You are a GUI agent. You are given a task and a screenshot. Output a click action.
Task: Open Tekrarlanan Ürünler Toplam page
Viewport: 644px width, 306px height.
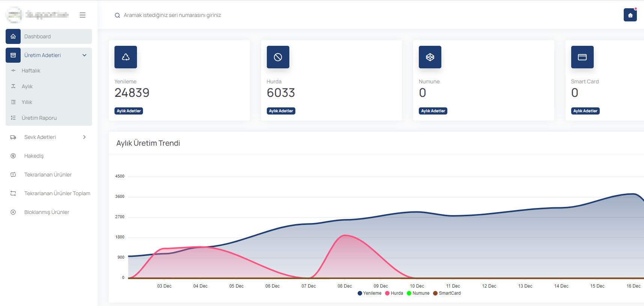pyautogui.click(x=57, y=193)
